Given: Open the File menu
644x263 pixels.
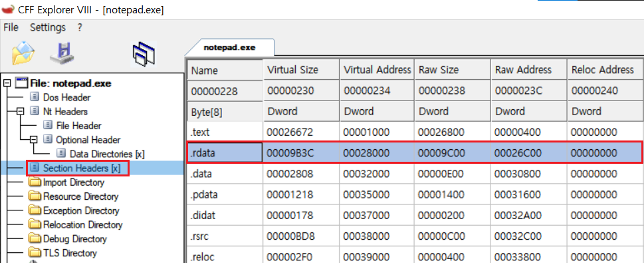Looking at the screenshot, I should 11,27.
